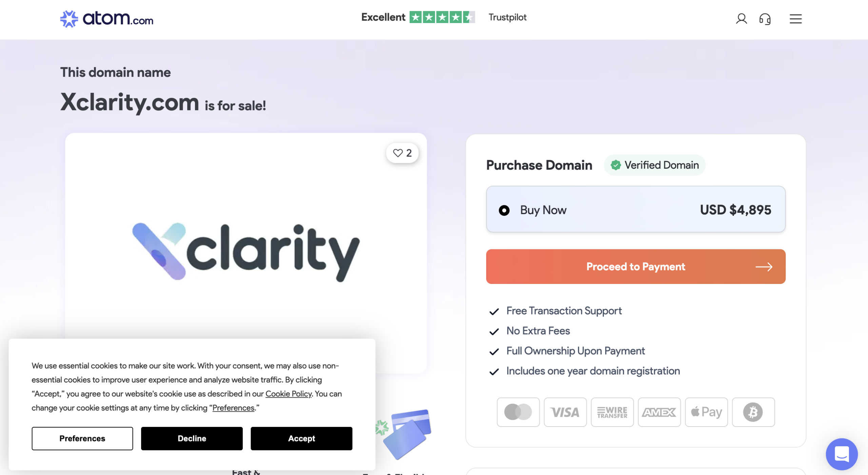Click the Amex payment icon
Screen dimensions: 868x475
(x=659, y=412)
